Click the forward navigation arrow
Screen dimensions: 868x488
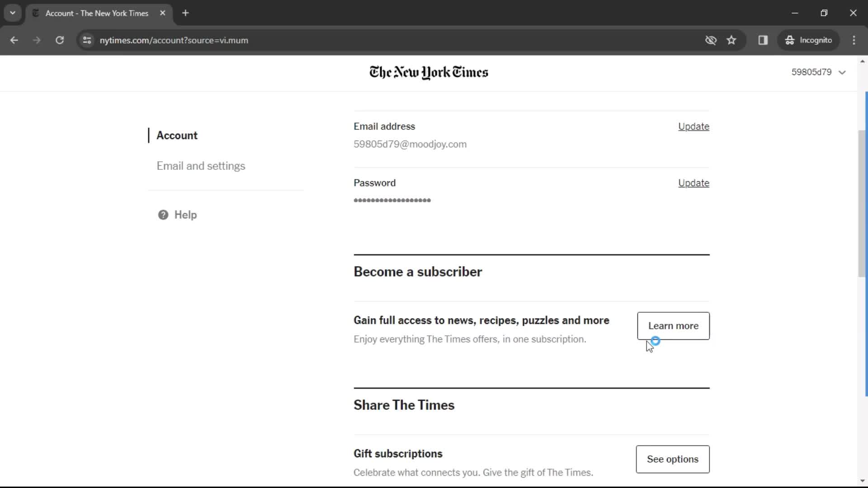pos(37,40)
